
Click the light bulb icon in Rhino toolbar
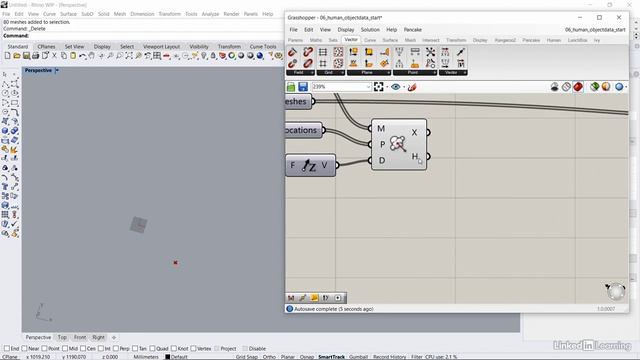coord(204,56)
